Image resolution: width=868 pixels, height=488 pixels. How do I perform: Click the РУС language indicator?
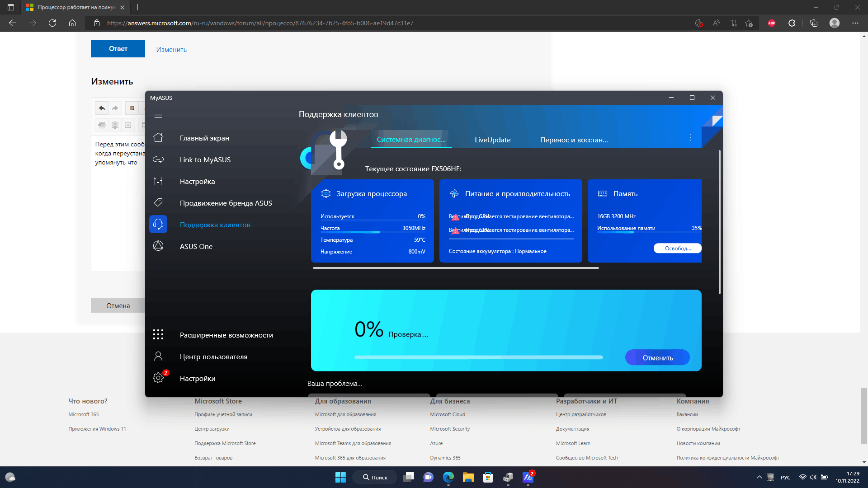click(786, 478)
